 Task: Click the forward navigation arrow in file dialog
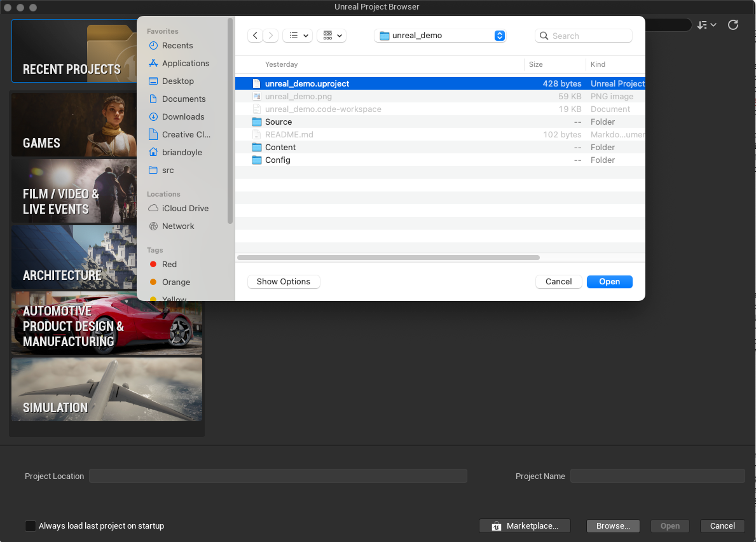tap(270, 35)
